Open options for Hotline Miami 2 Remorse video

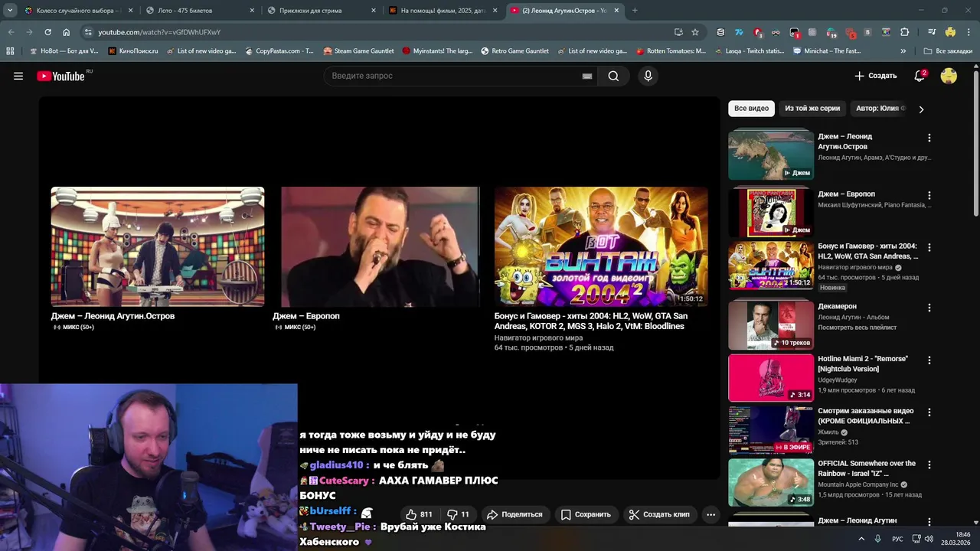coord(929,360)
